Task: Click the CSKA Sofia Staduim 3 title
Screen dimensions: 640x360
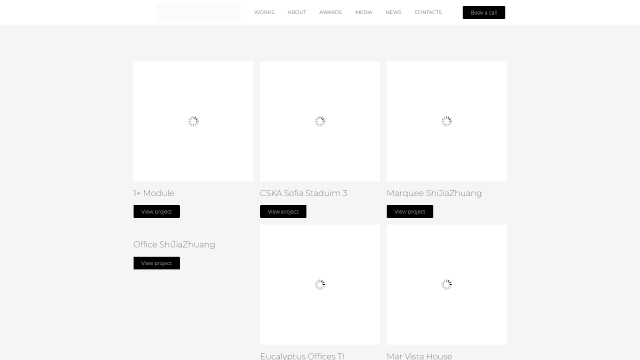Action: point(304,193)
